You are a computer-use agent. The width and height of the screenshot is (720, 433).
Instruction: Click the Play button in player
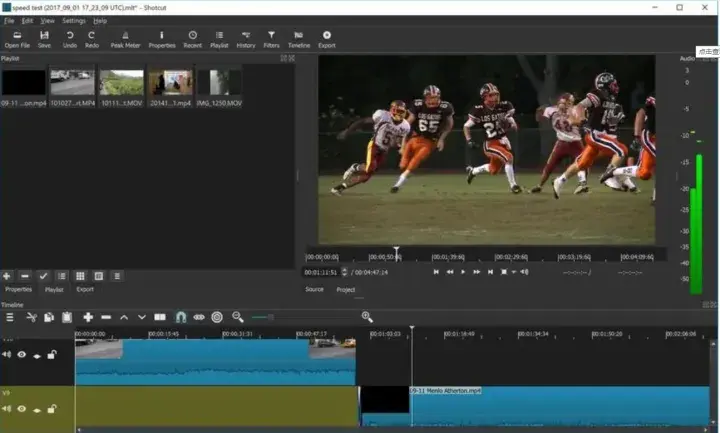463,271
